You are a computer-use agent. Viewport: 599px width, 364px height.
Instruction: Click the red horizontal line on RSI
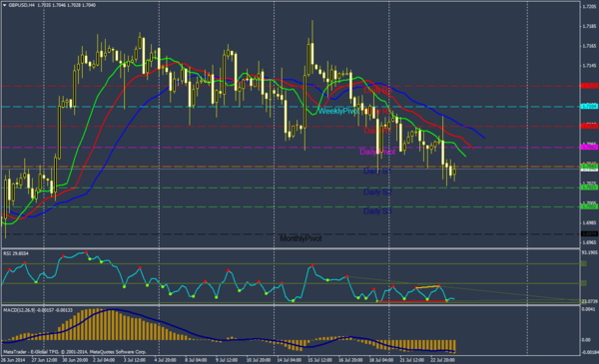[411, 301]
